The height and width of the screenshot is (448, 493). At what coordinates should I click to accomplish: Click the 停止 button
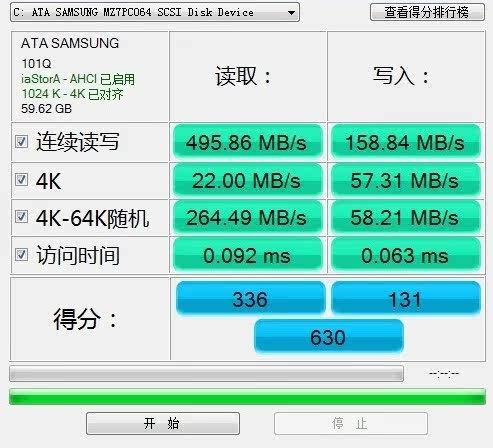pyautogui.click(x=351, y=424)
